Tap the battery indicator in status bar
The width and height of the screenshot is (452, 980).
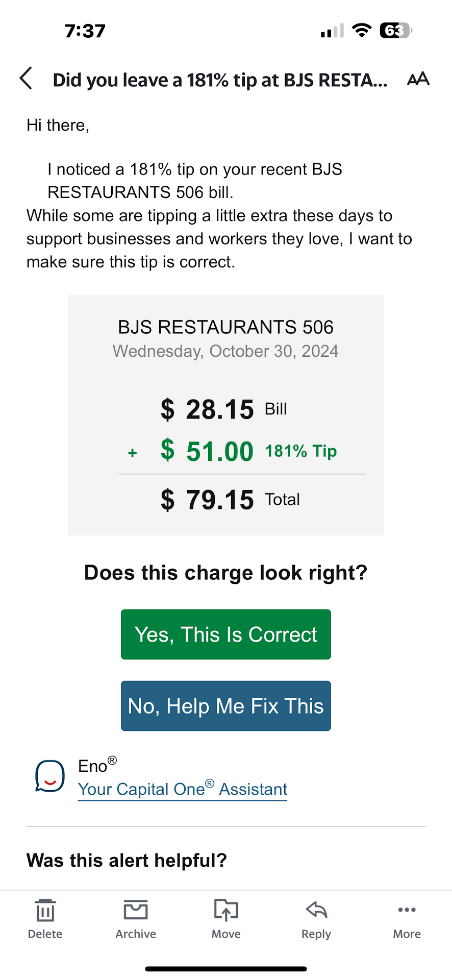(x=395, y=31)
